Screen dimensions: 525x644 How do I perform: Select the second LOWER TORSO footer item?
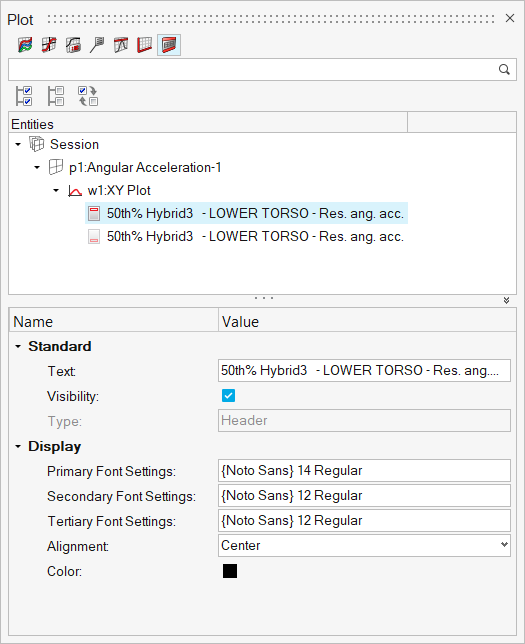[x=246, y=237]
